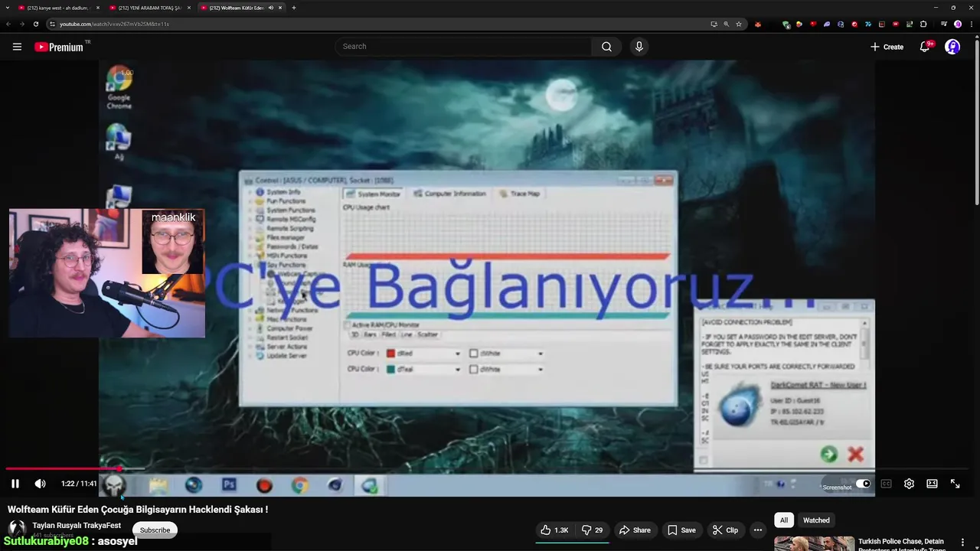Open Turkish Police Chase video title

(902, 545)
